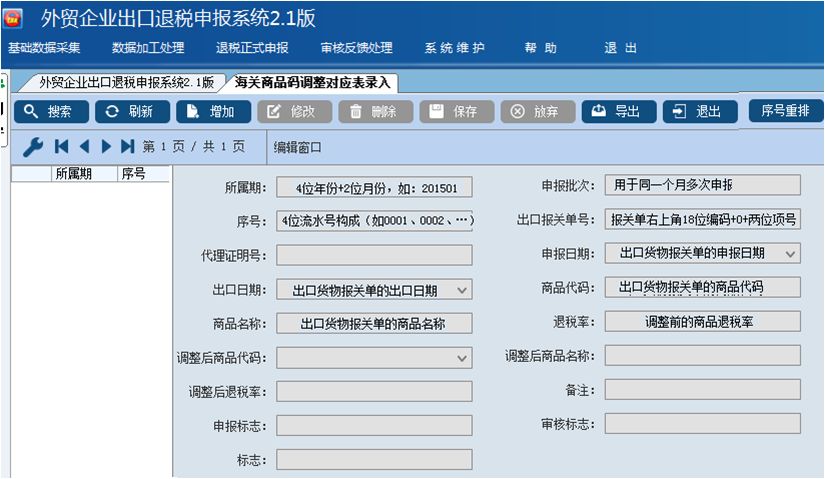
Task: Click the 所属期 column header in list
Action: [84, 174]
